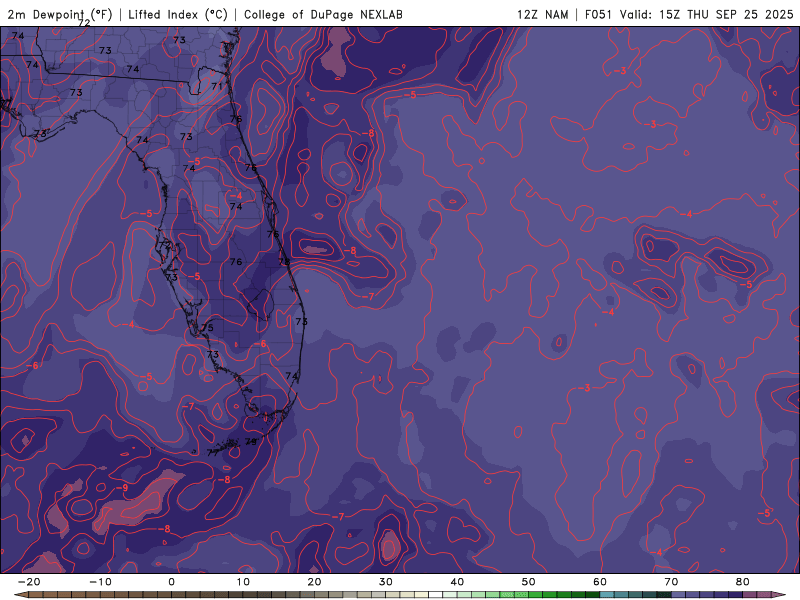800x600 pixels.
Task: Click the colorbar tick label "70"
Action: click(670, 581)
